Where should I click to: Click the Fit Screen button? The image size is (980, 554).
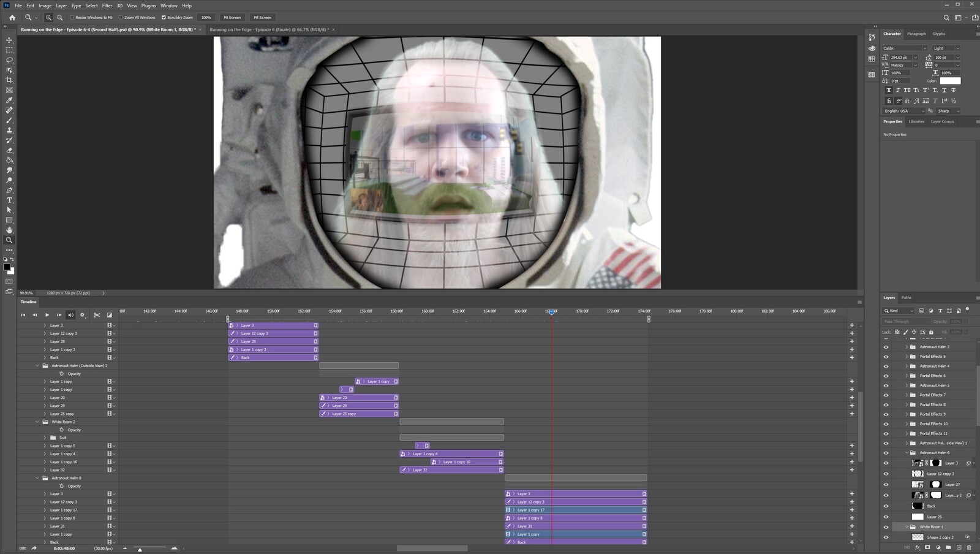232,18
